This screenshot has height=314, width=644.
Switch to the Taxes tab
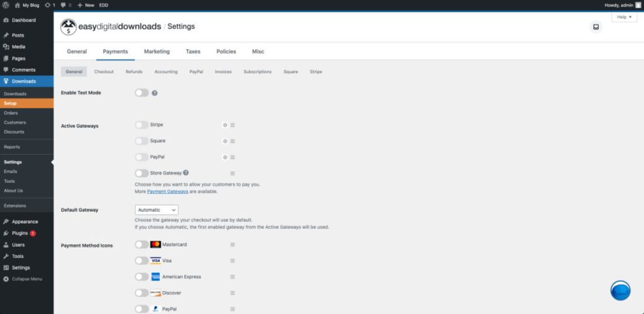(x=193, y=52)
